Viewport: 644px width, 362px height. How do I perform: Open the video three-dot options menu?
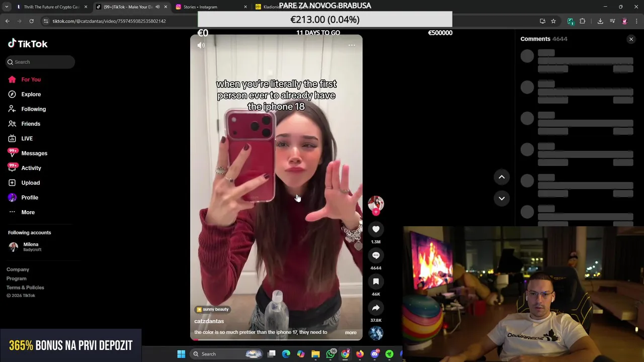click(352, 45)
